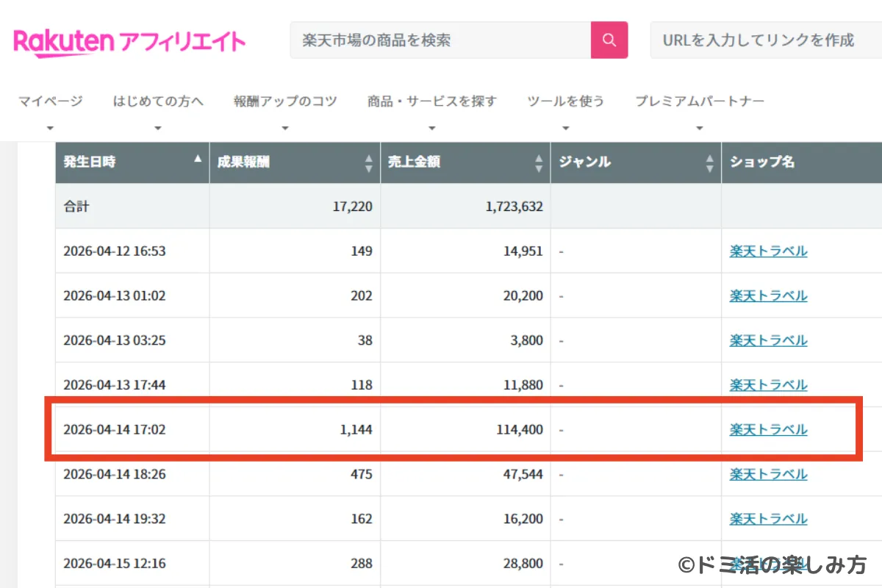
Task: Click the 売上金額 value 114,400
Action: 520,429
